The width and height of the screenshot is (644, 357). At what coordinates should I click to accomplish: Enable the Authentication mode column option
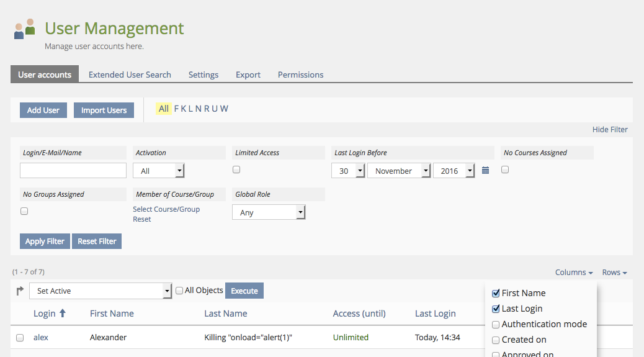coord(496,324)
